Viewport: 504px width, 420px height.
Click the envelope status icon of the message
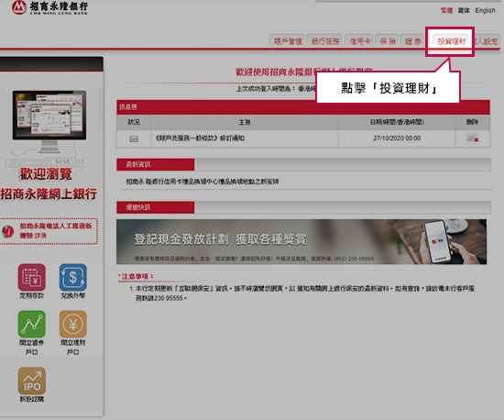(134, 138)
